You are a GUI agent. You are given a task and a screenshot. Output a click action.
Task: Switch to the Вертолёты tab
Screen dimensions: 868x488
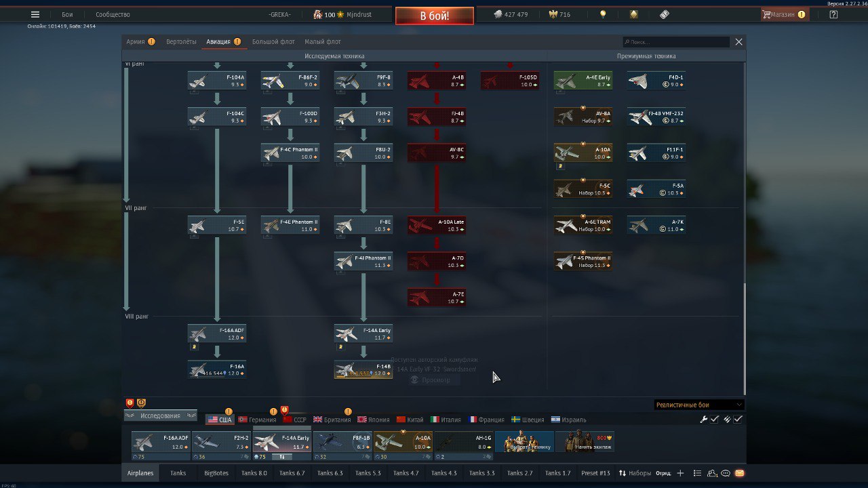(181, 42)
